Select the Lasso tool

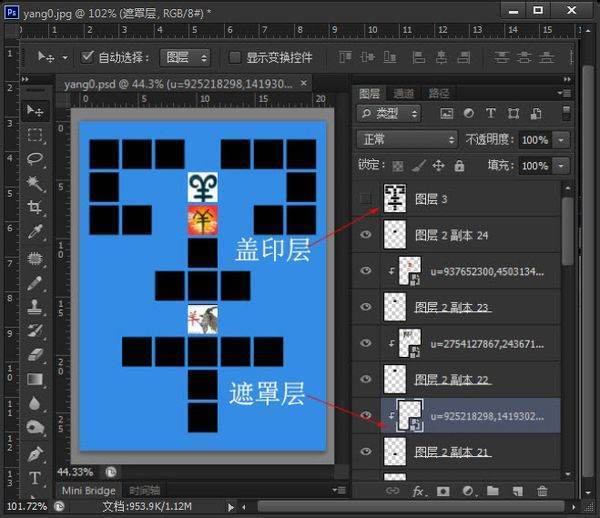coord(35,159)
